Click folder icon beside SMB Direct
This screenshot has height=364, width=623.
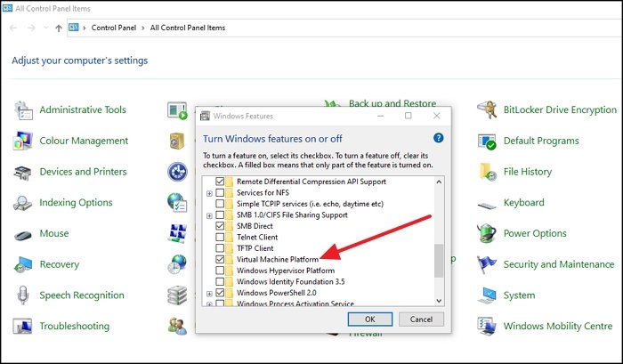click(x=230, y=226)
